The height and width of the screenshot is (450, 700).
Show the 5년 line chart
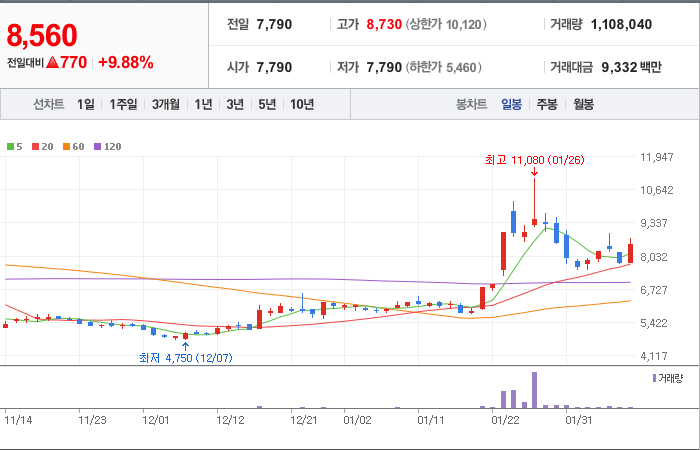click(x=267, y=104)
